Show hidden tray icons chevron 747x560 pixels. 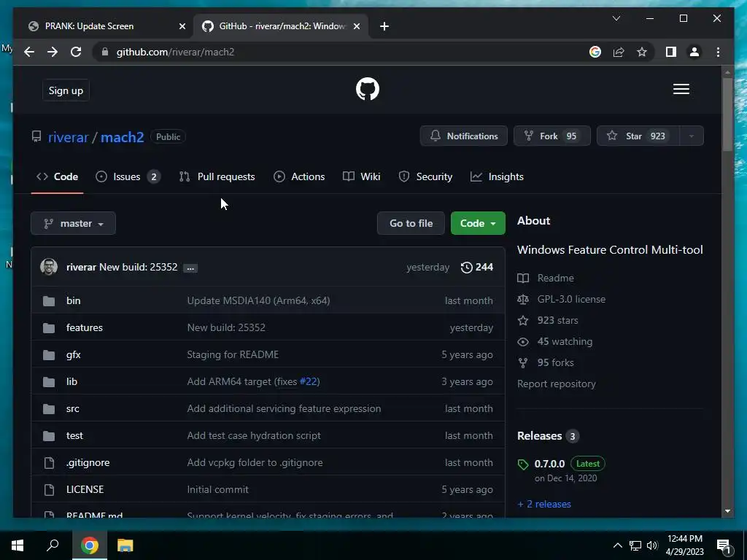point(617,545)
